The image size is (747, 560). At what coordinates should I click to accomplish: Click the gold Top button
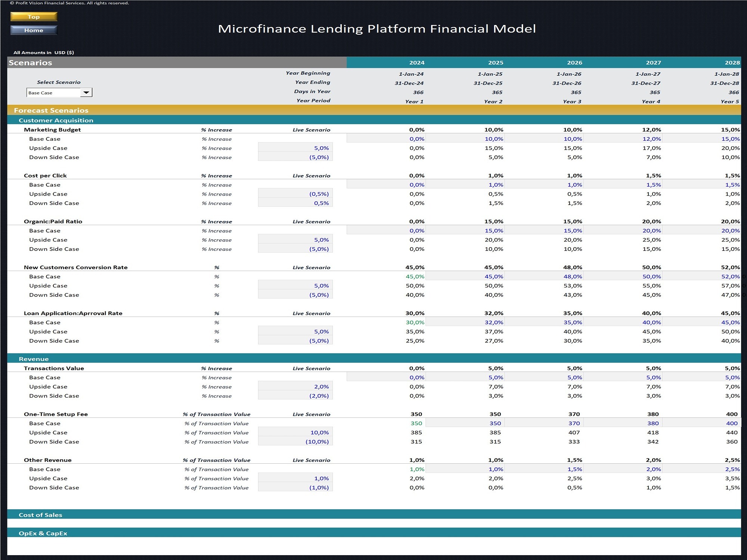pyautogui.click(x=34, y=17)
